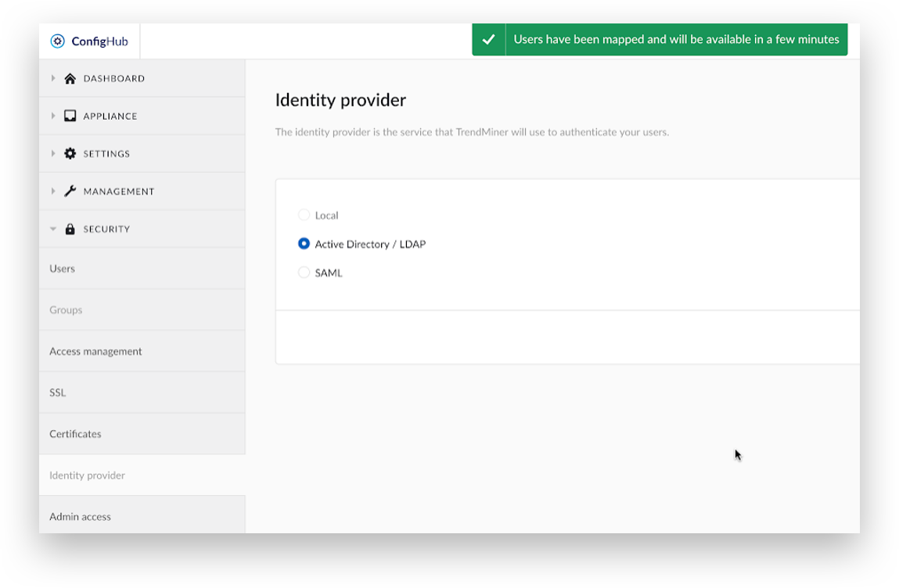Open the Admin access menu item
This screenshot has height=588, width=899.
[x=142, y=515]
